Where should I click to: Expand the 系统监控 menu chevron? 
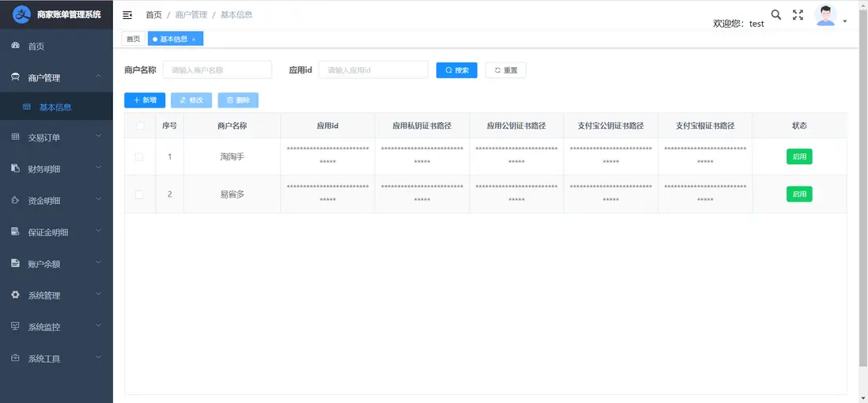click(98, 326)
